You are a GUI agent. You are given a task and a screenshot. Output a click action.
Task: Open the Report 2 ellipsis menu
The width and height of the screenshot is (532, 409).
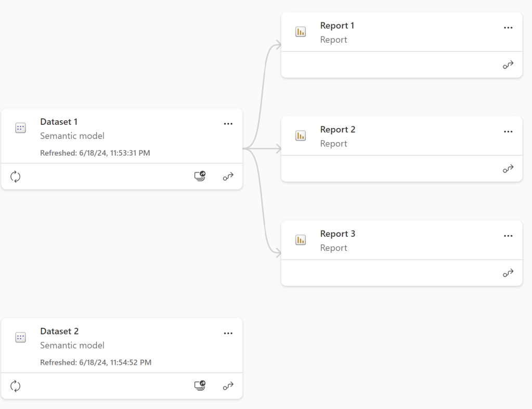pos(508,132)
